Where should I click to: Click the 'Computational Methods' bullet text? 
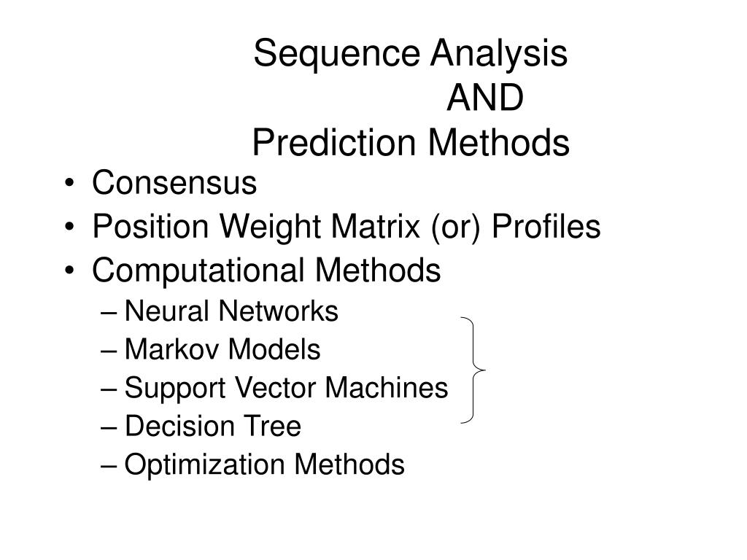coord(266,271)
